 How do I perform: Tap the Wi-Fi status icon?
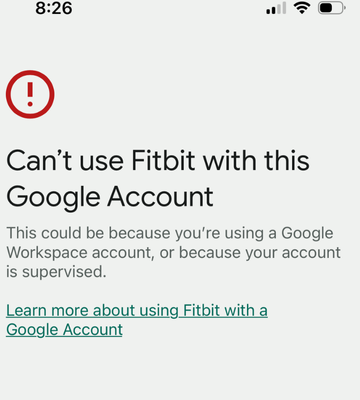(x=302, y=8)
